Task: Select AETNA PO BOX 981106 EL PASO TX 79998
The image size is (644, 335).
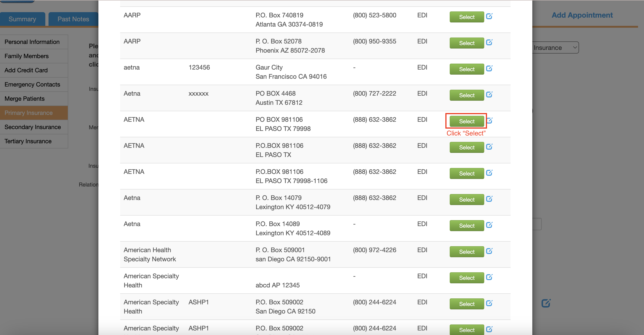Action: click(x=466, y=121)
